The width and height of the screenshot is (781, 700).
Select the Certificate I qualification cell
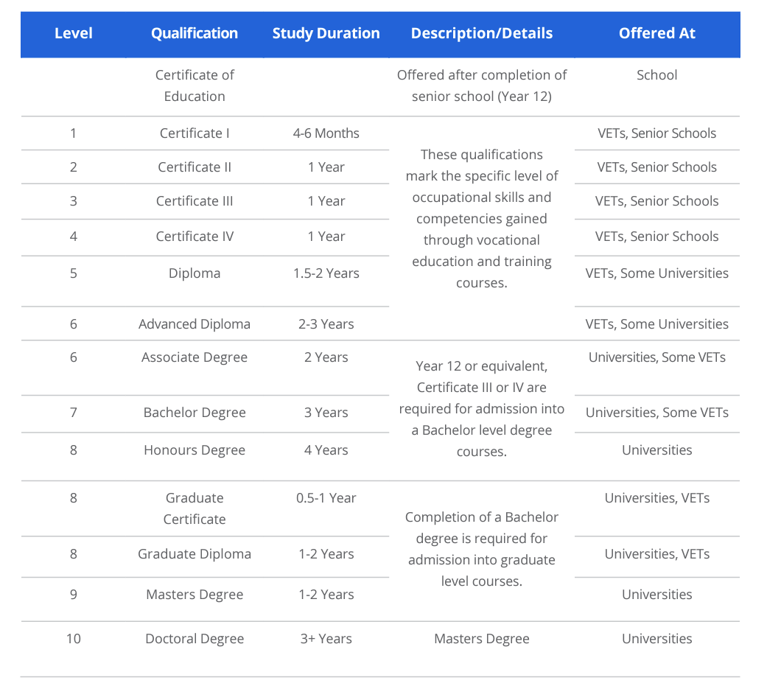[x=195, y=133]
